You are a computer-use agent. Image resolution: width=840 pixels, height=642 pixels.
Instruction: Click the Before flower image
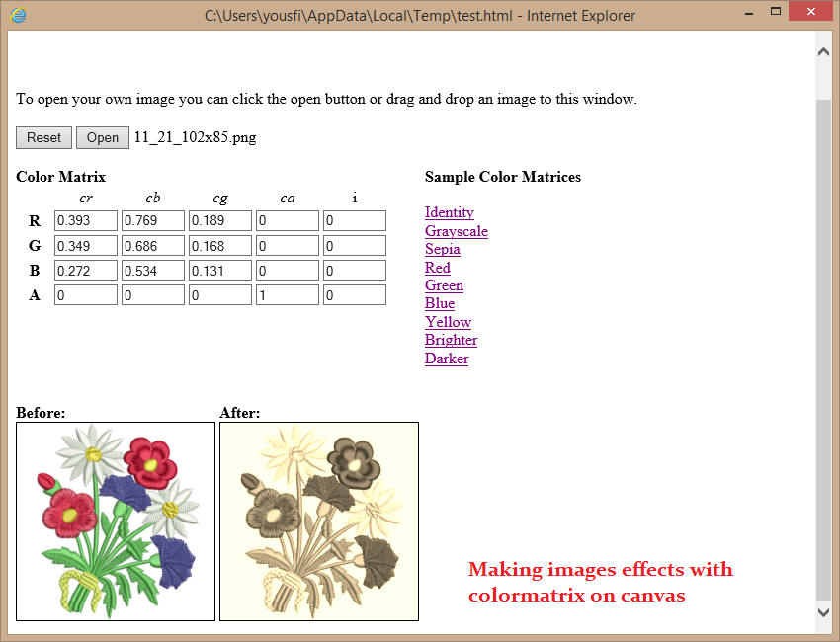point(115,522)
